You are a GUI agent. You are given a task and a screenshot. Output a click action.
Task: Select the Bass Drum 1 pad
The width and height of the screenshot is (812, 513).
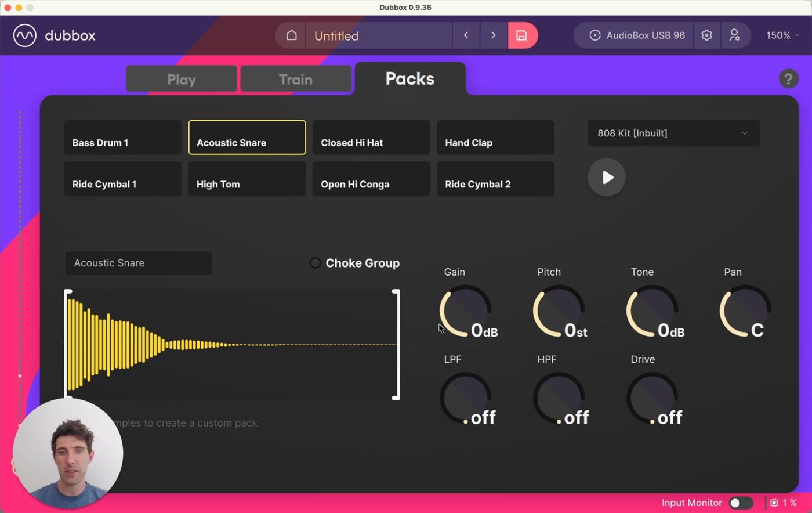click(x=123, y=138)
